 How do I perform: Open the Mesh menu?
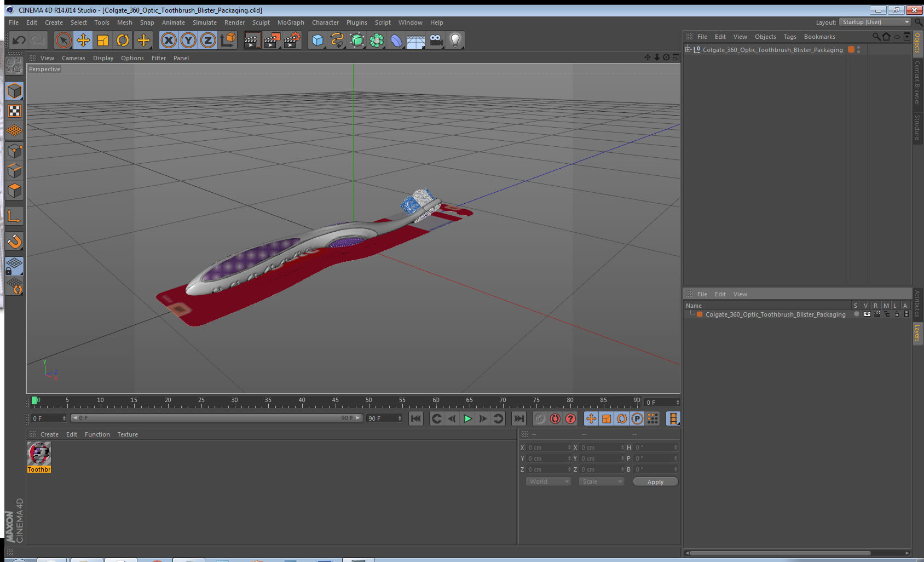pyautogui.click(x=124, y=22)
